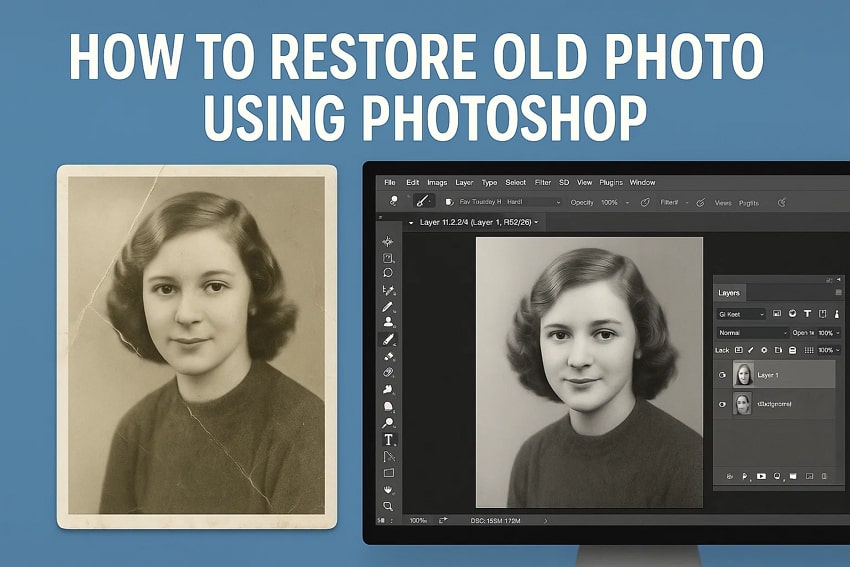Toggle lock transparent pixels icon

[738, 350]
